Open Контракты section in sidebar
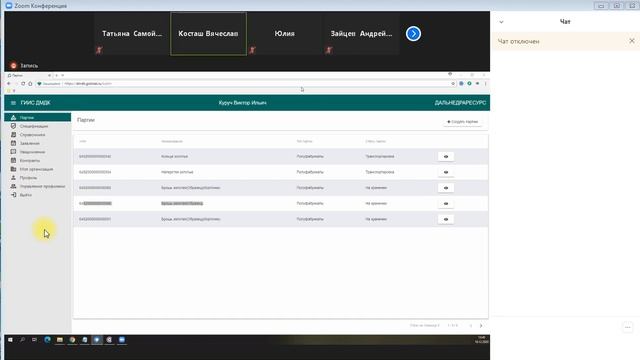Image resolution: width=640 pixels, height=360 pixels. [38, 160]
